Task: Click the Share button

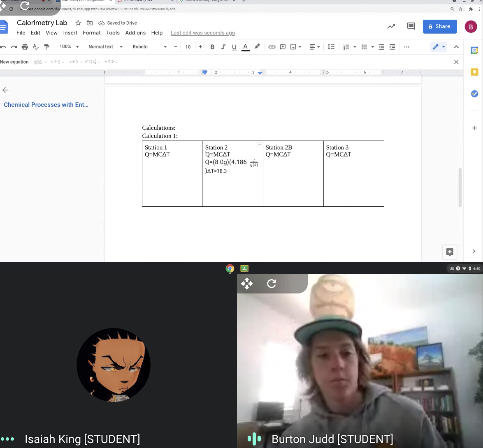Action: (439, 26)
